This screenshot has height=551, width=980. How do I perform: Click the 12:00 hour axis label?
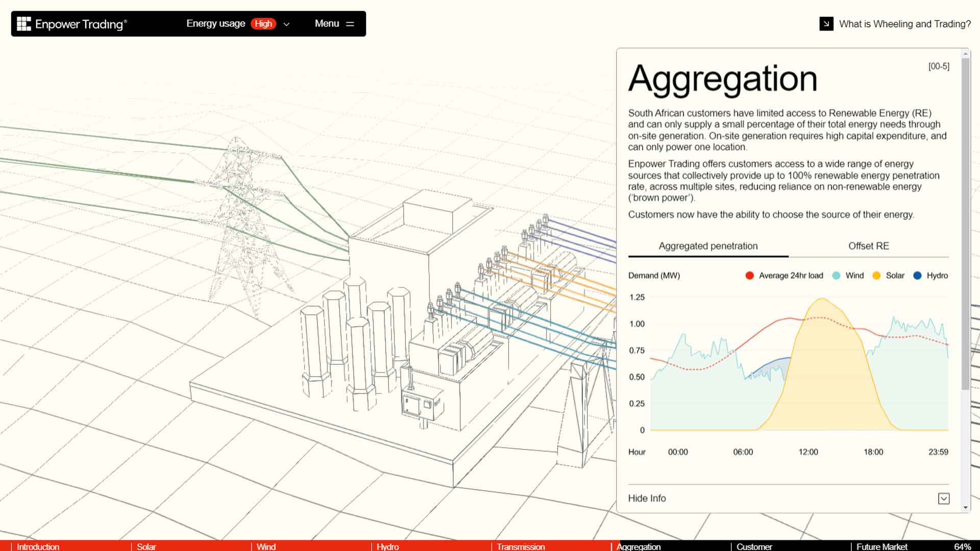tap(808, 452)
